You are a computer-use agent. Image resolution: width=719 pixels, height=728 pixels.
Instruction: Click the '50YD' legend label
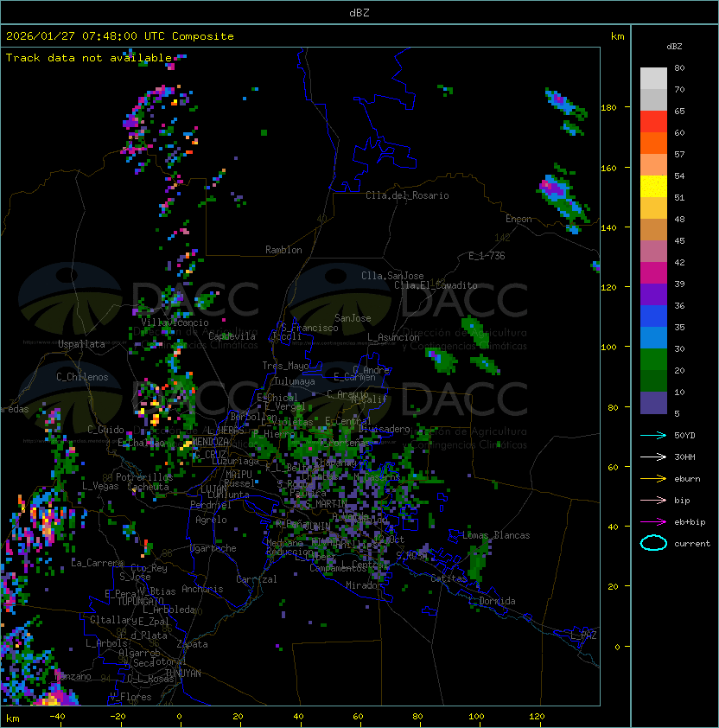coord(684,435)
